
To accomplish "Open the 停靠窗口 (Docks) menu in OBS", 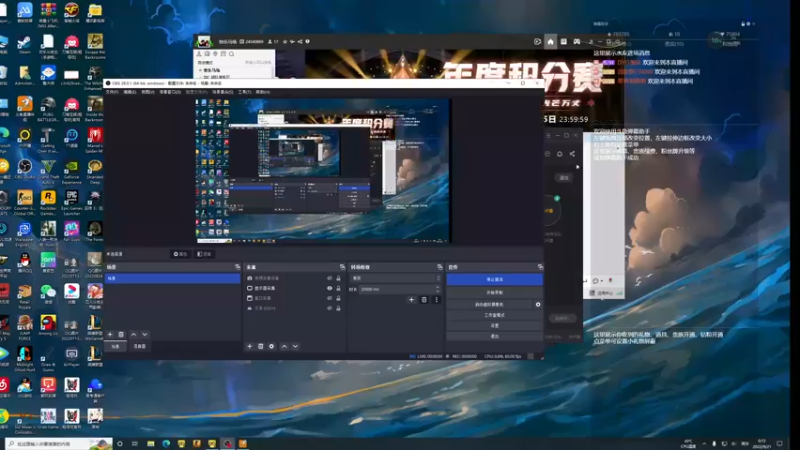I will point(170,92).
